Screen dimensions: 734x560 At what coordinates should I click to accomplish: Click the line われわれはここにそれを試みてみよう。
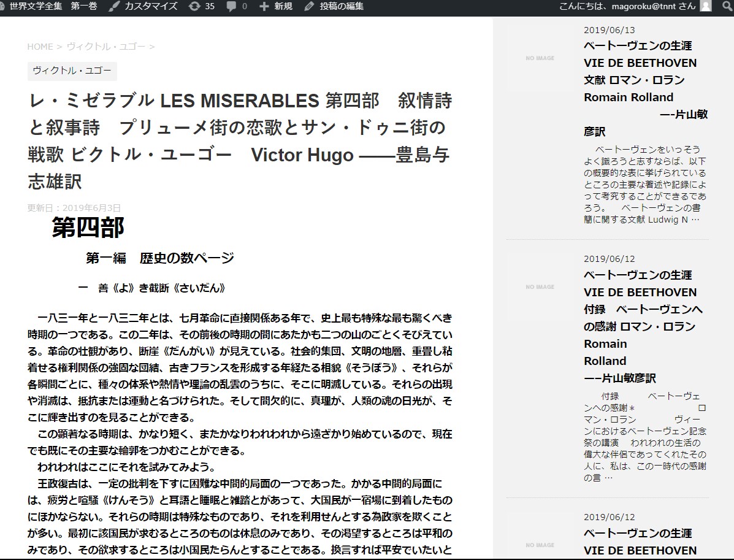coord(126,467)
